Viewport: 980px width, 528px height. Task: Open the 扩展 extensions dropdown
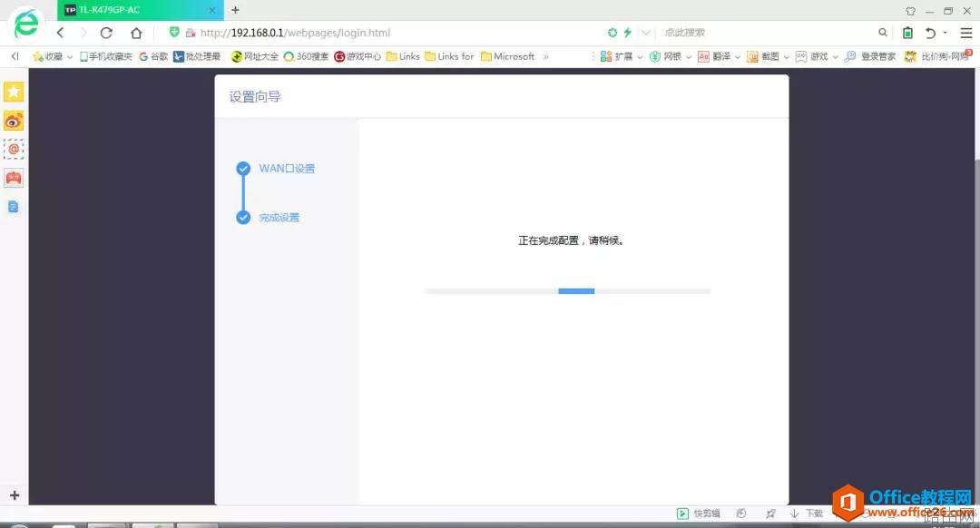pos(622,56)
